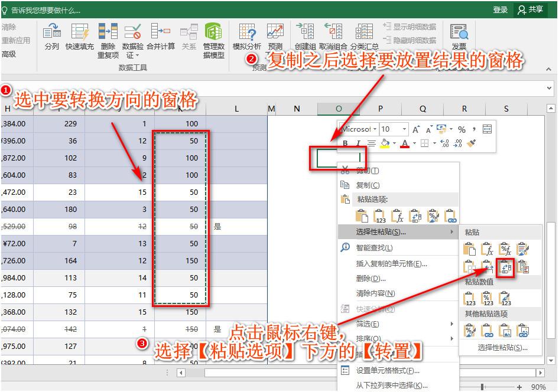Open the Microsoft font name dropdown

click(375, 129)
